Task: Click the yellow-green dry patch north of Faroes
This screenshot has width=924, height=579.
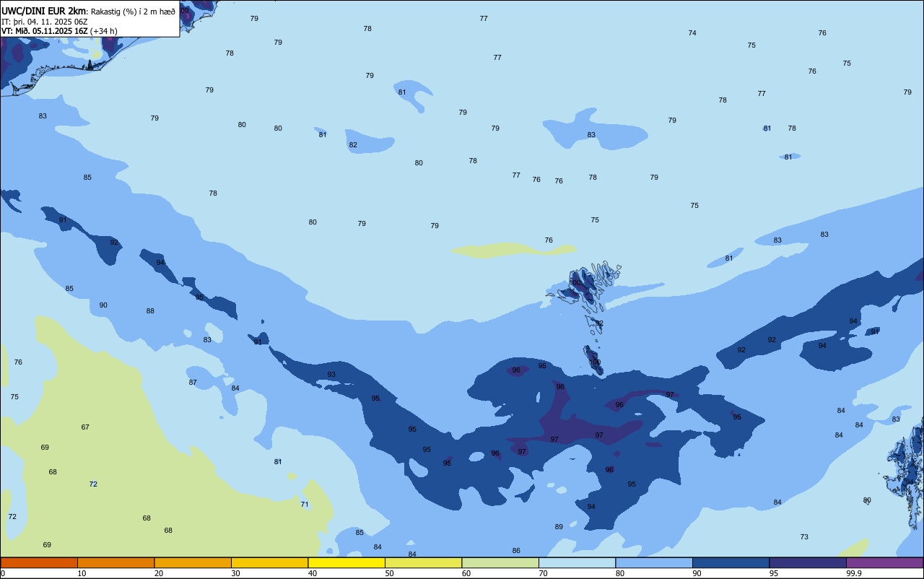Action: coord(514,250)
